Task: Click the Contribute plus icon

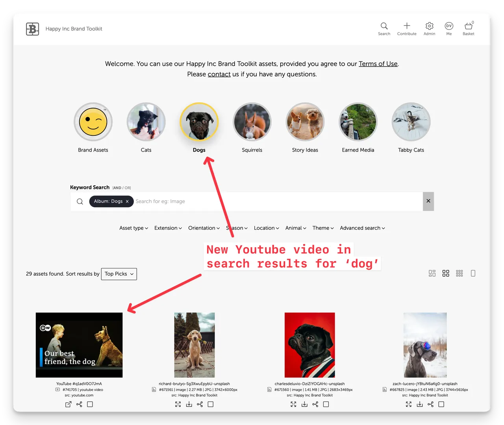Action: tap(407, 26)
